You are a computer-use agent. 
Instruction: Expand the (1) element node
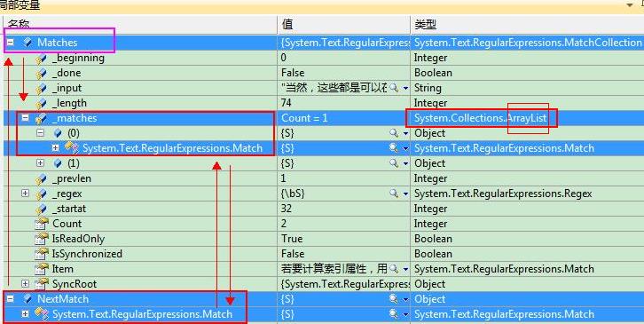[x=40, y=163]
